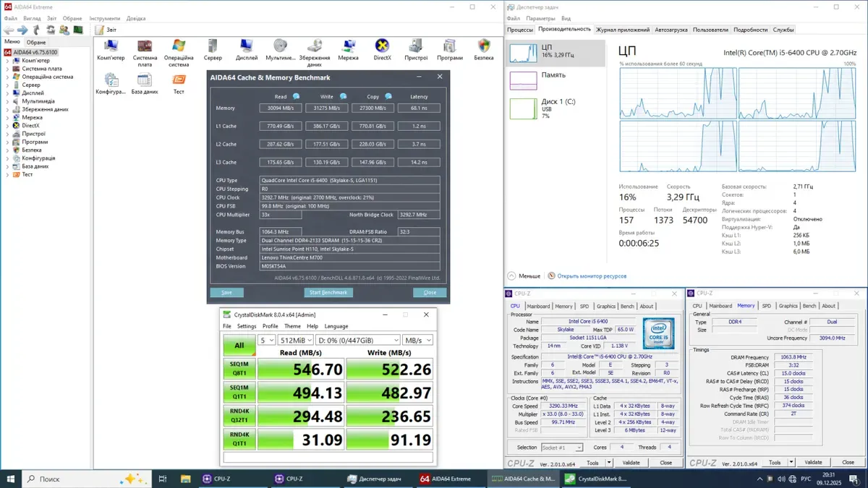Open the Автозагрузка tab in Task Manager
The height and width of the screenshot is (488, 868).
pyautogui.click(x=671, y=30)
